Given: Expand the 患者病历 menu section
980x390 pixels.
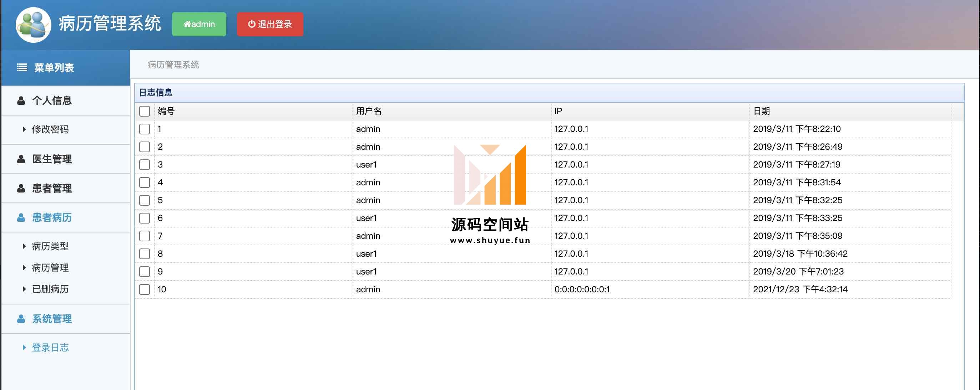Looking at the screenshot, I should click(66, 218).
